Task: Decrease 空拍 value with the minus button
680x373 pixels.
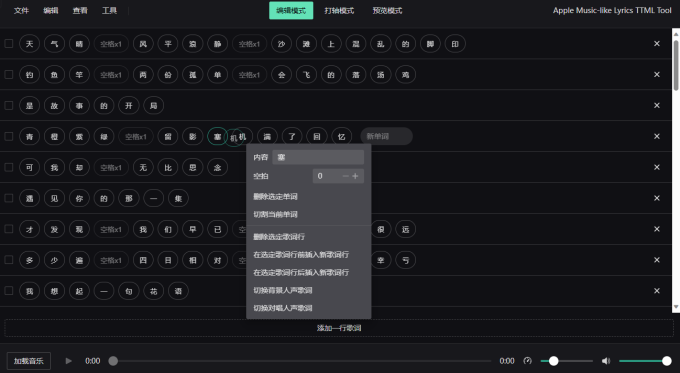Action: pos(346,176)
